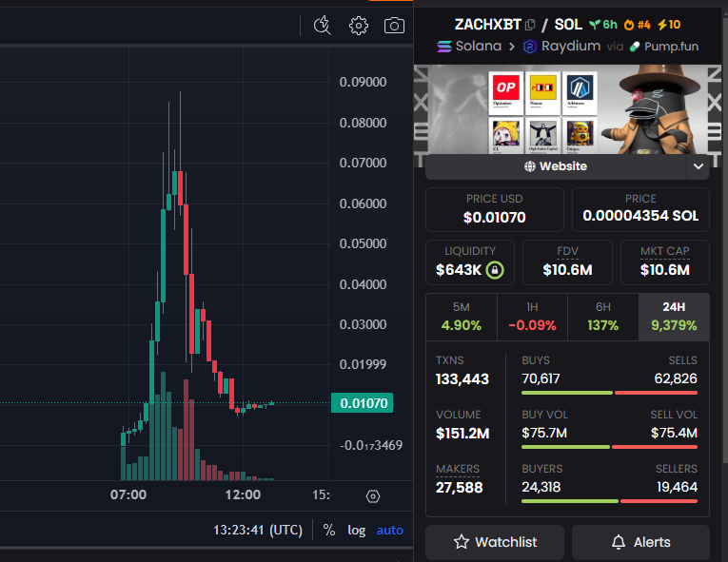Click the BUY VOL $75.7M value
This screenshot has height=562, width=728.
544,433
